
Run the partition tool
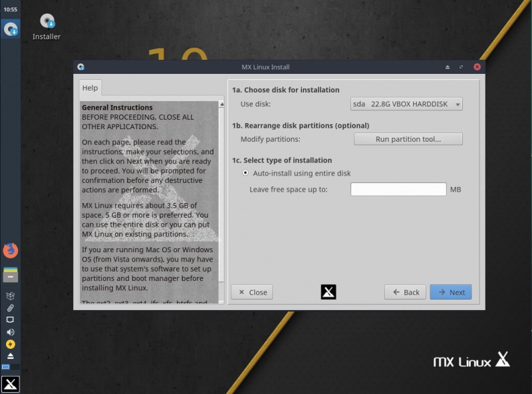[x=408, y=138]
